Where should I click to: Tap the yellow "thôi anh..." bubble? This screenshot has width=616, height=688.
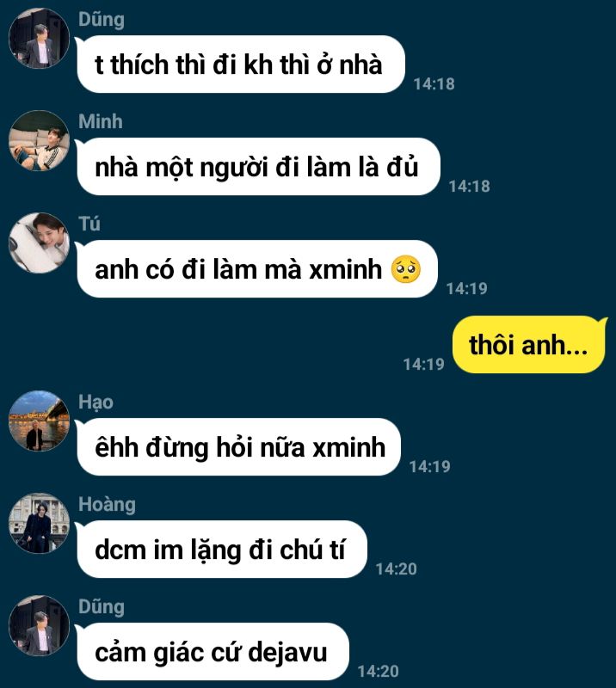pyautogui.click(x=529, y=345)
